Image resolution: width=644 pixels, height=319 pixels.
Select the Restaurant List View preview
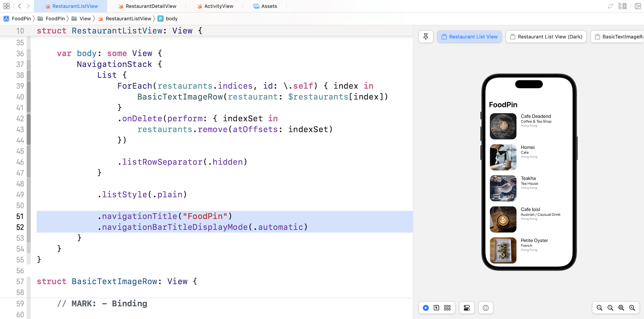[469, 37]
